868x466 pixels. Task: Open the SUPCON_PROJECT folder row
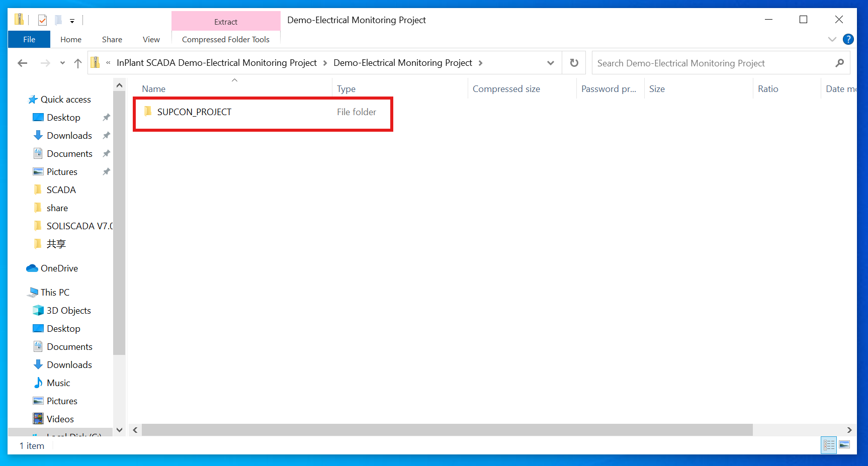tap(263, 112)
